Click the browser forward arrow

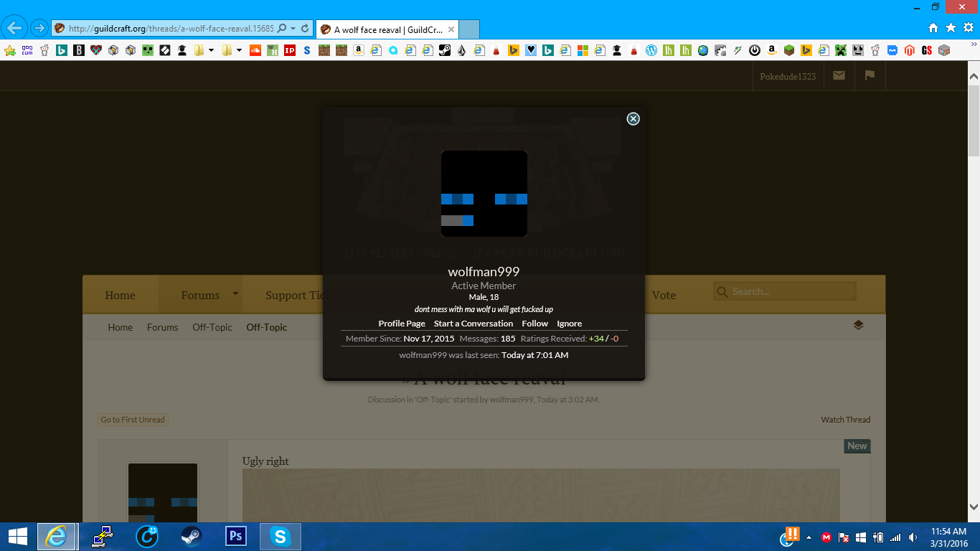tap(39, 29)
